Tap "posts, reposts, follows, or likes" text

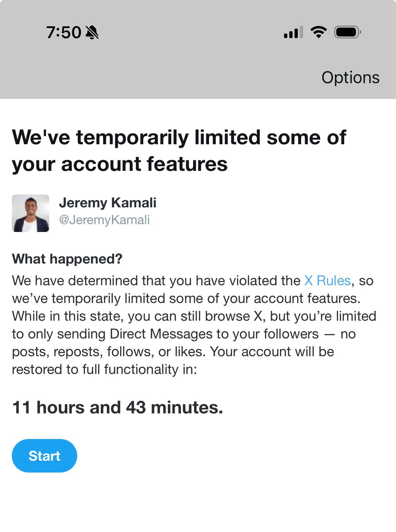108,352
